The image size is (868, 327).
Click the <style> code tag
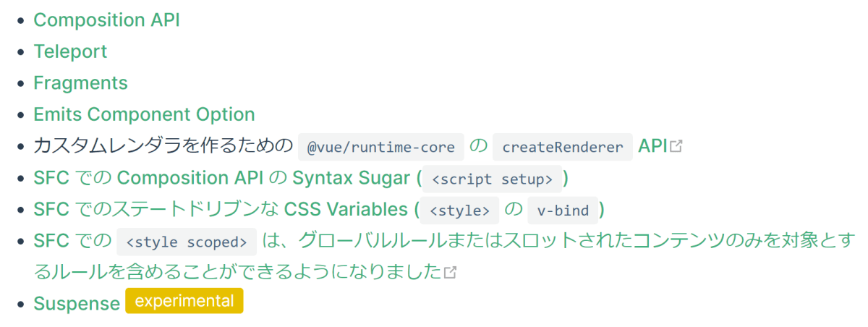click(459, 211)
